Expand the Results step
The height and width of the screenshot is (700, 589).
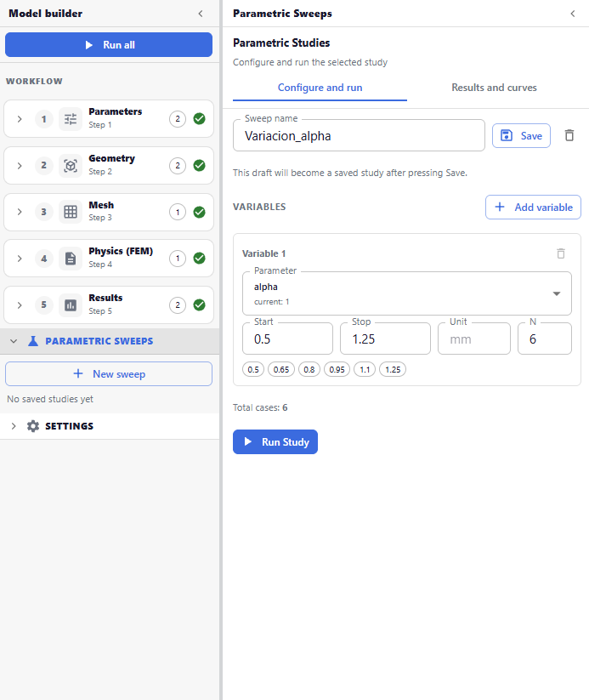(x=20, y=304)
